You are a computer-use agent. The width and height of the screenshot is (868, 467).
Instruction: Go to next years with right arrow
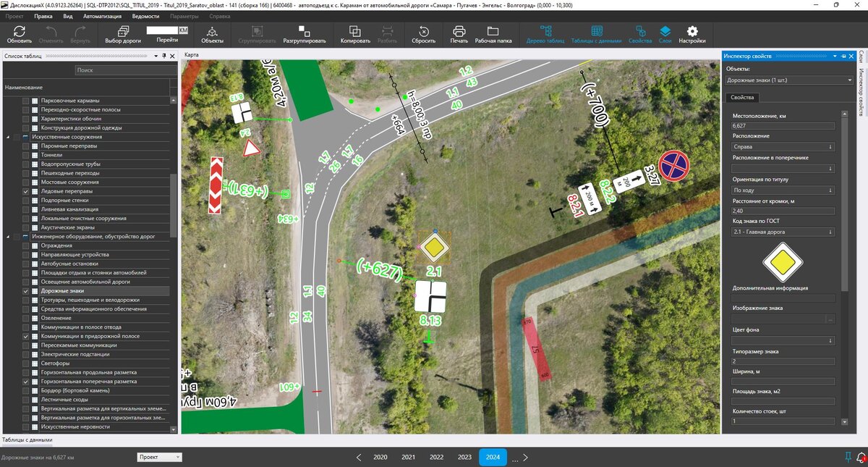click(x=526, y=457)
